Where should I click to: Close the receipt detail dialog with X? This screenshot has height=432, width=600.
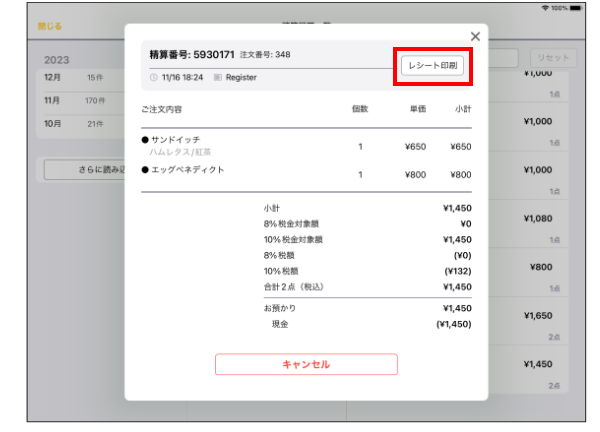[x=475, y=37]
